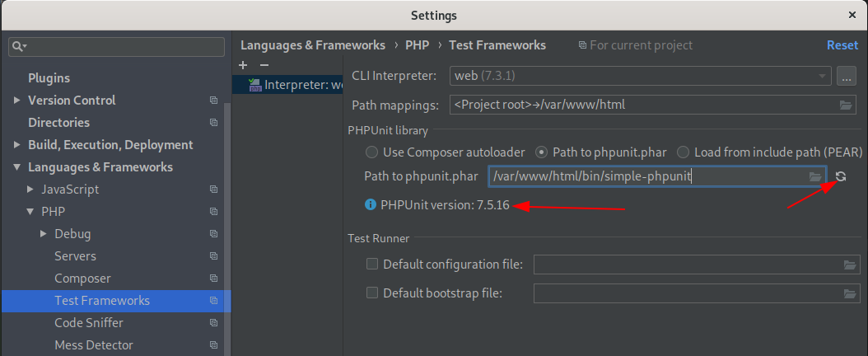Click project-level icon beside Test Frameworks
This screenshot has height=356, width=868.
(x=213, y=301)
